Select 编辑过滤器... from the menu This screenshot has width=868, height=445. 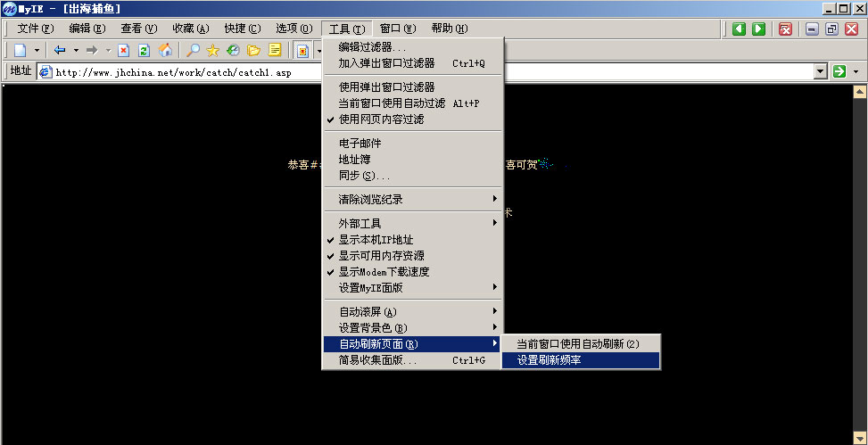(412, 47)
